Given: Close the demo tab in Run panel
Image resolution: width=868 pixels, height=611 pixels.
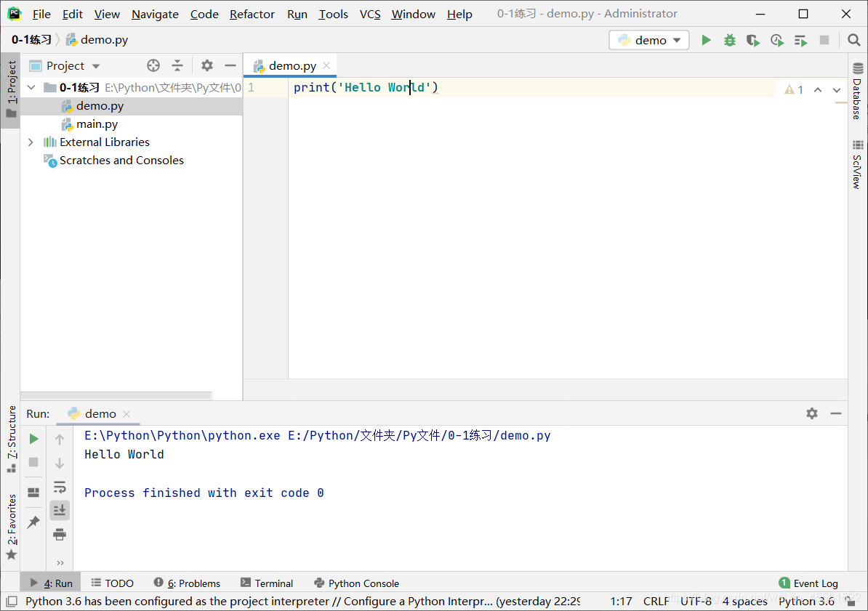Looking at the screenshot, I should pyautogui.click(x=126, y=414).
